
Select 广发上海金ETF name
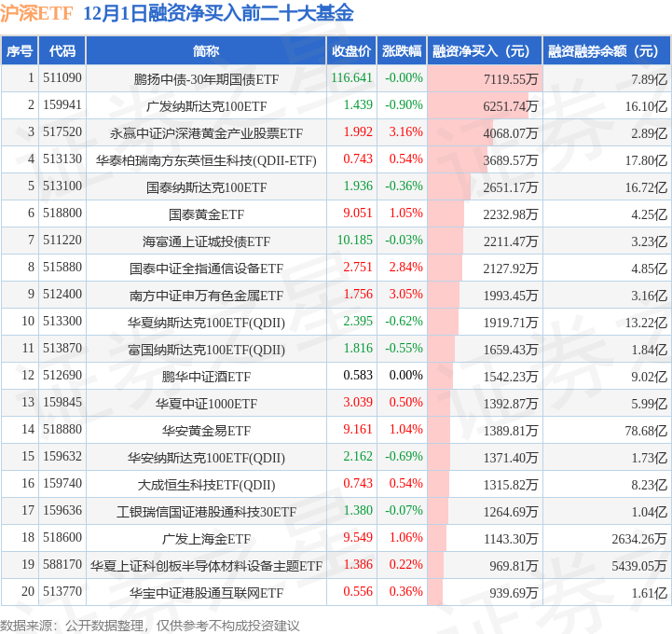pyautogui.click(x=206, y=538)
